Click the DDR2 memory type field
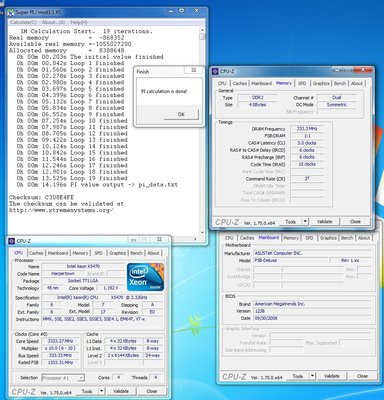 click(x=257, y=98)
